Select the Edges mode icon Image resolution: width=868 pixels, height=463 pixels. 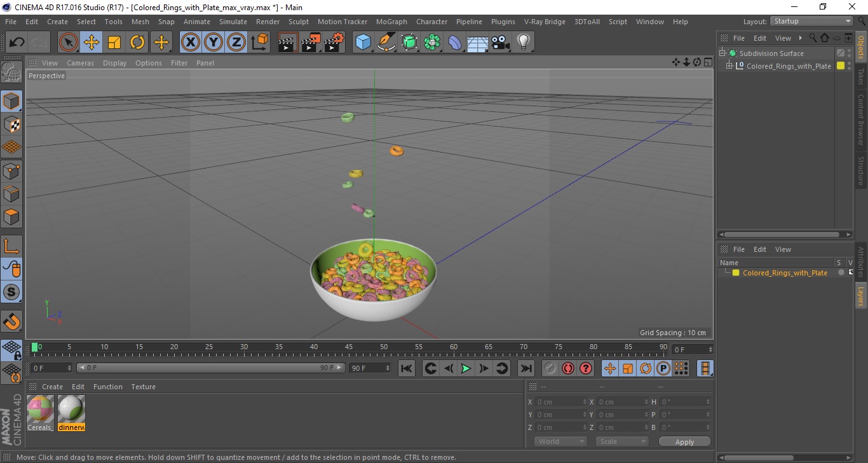pos(11,193)
